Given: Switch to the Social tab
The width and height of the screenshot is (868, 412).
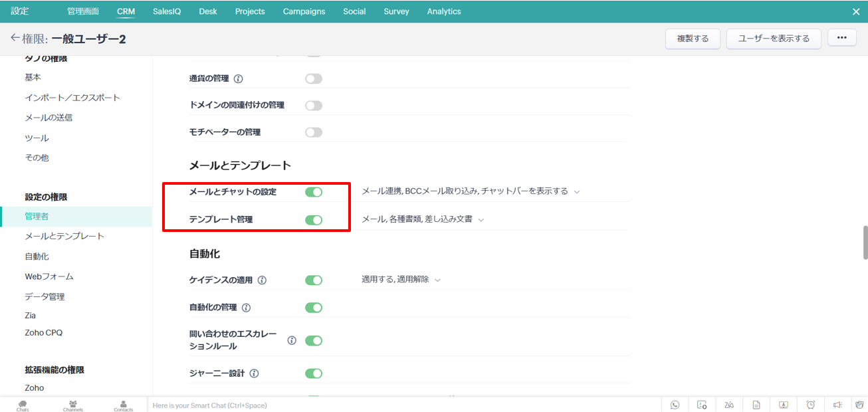Looking at the screenshot, I should tap(354, 11).
